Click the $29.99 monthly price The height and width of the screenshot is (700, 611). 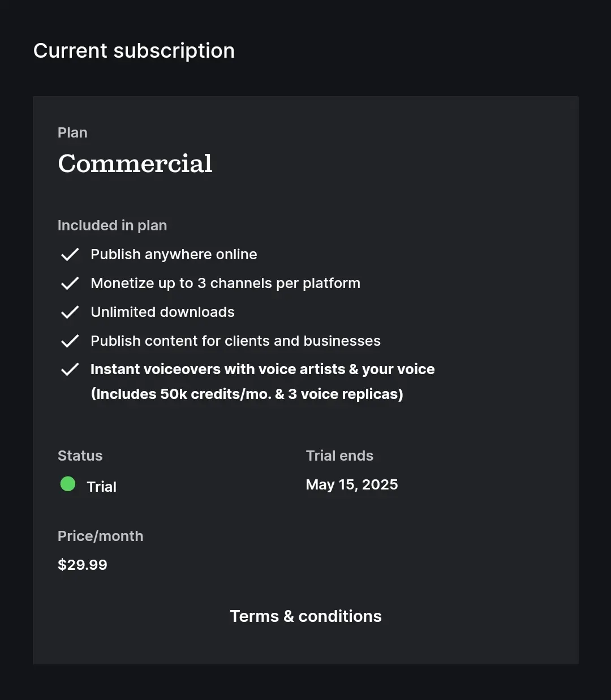point(83,565)
